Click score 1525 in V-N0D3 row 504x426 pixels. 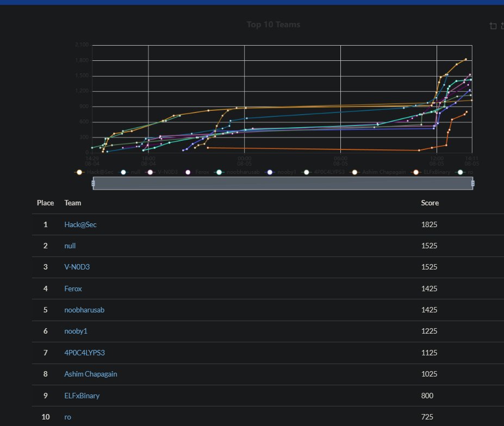(429, 267)
